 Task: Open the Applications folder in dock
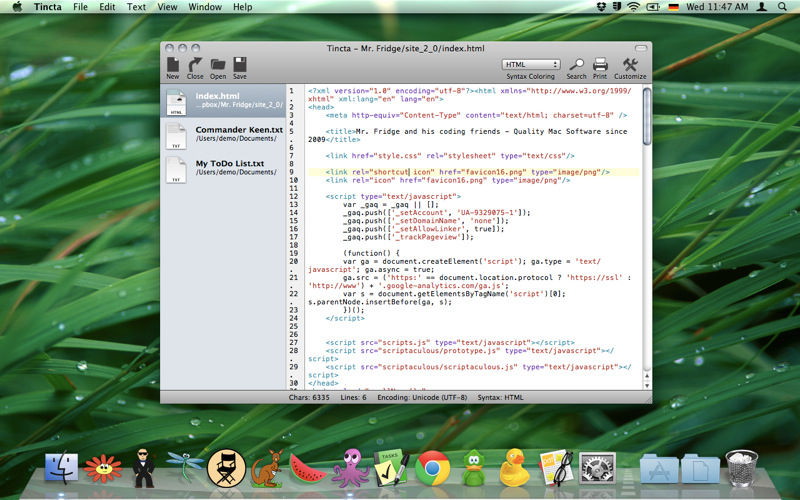(x=659, y=468)
